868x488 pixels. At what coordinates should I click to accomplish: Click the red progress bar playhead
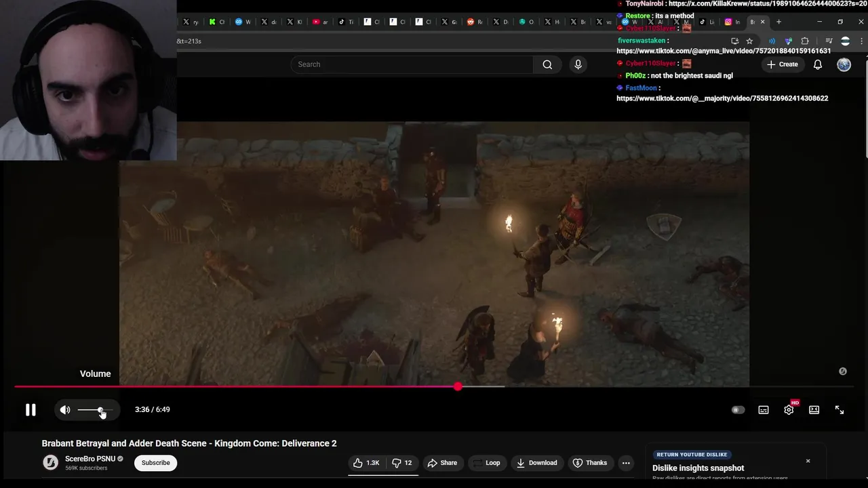458,386
